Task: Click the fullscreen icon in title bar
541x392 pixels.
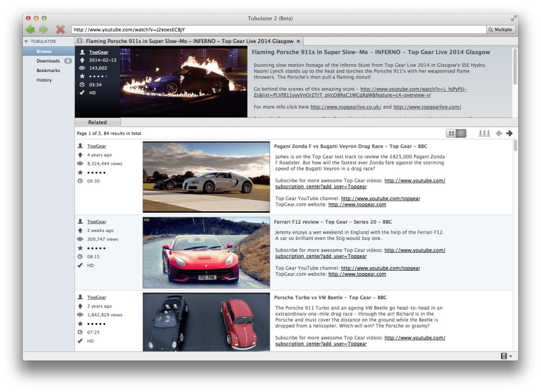Action: (513, 19)
